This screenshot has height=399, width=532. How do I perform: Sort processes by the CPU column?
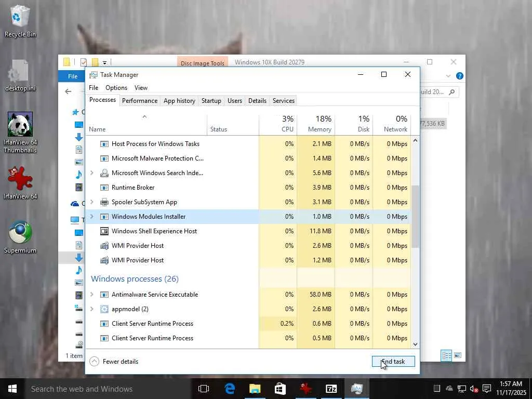pyautogui.click(x=278, y=124)
